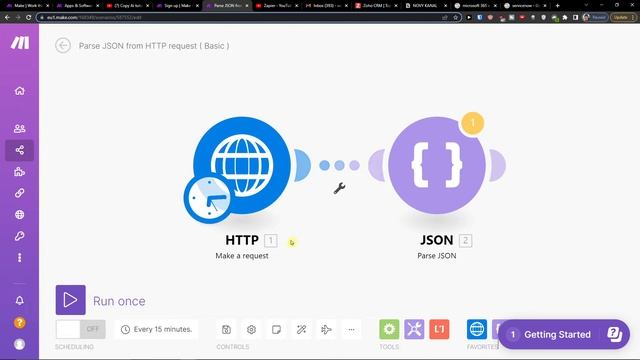Switch to the Zoho CRM browser tab
Image resolution: width=640 pixels, height=360 pixels.
tap(376, 6)
